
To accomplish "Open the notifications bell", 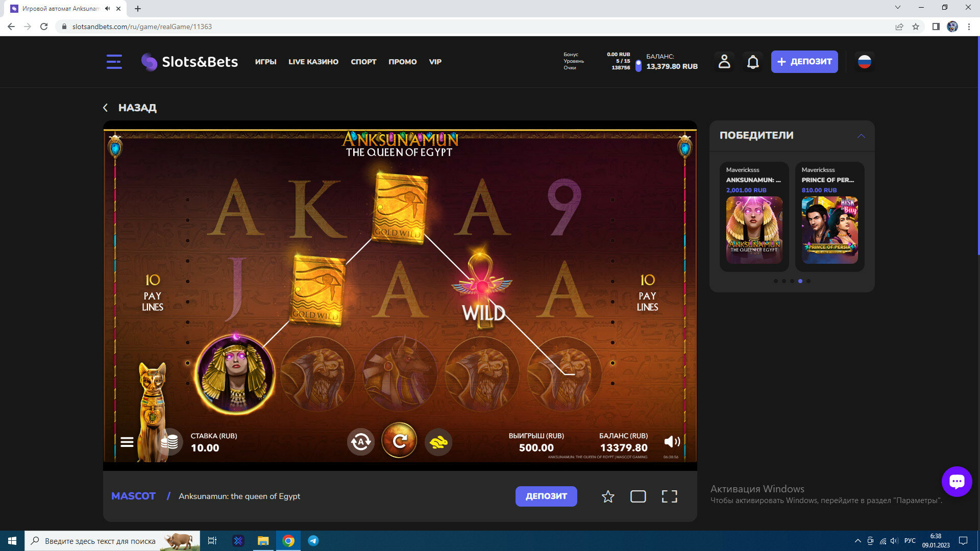I will (753, 62).
